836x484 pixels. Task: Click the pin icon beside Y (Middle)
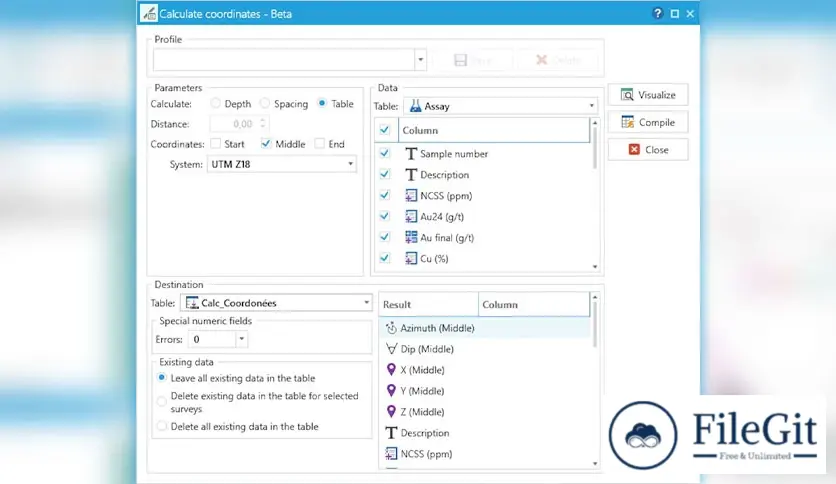click(x=391, y=391)
